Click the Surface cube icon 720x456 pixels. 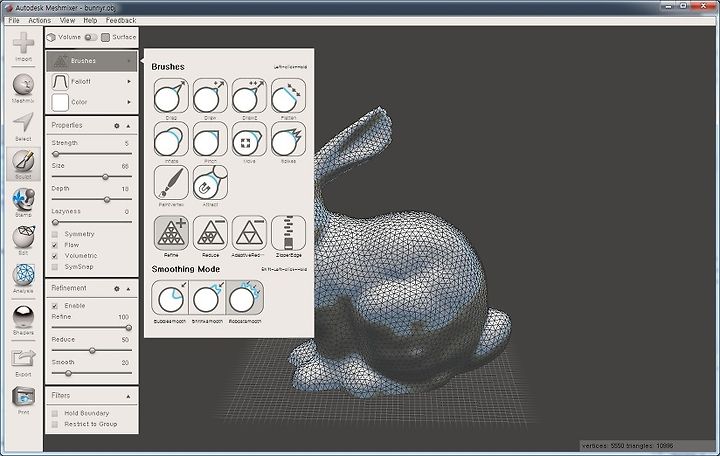point(106,37)
